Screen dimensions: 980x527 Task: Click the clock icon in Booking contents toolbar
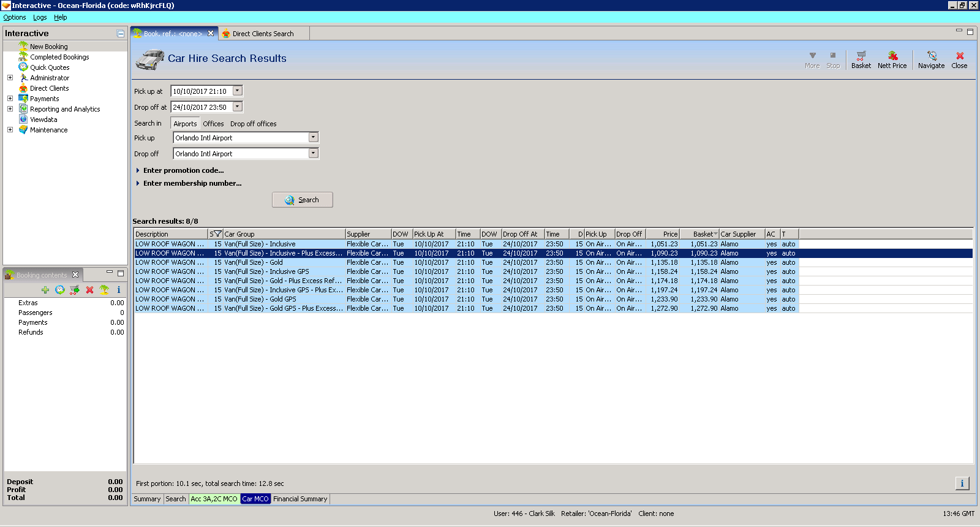60,290
